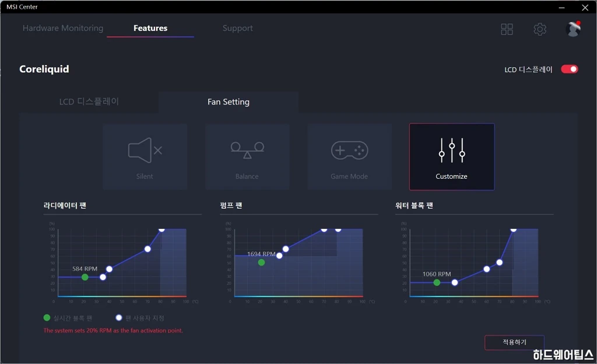Select 라디에이터 팬 curve point at 70 percent
This screenshot has height=364, width=597.
tap(148, 249)
